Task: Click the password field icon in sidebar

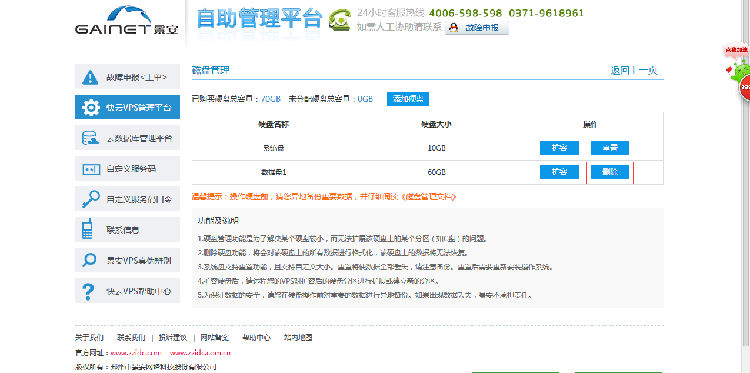Action: click(x=91, y=169)
